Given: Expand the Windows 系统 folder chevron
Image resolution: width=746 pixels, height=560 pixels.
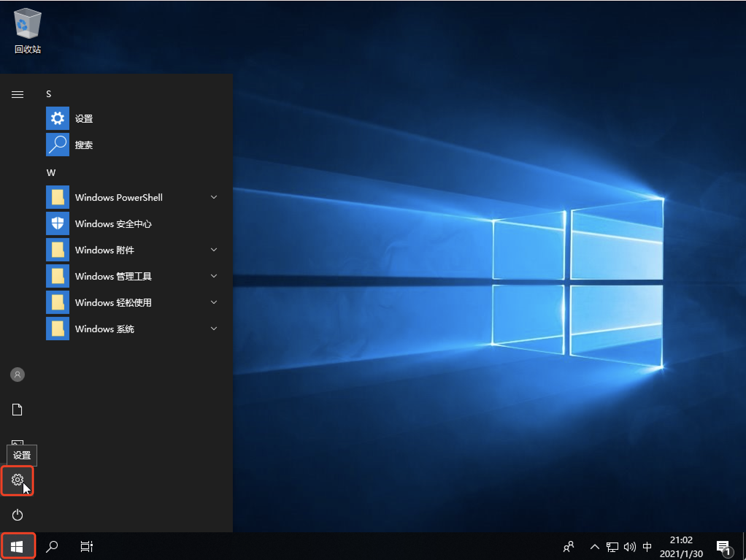Looking at the screenshot, I should 214,329.
